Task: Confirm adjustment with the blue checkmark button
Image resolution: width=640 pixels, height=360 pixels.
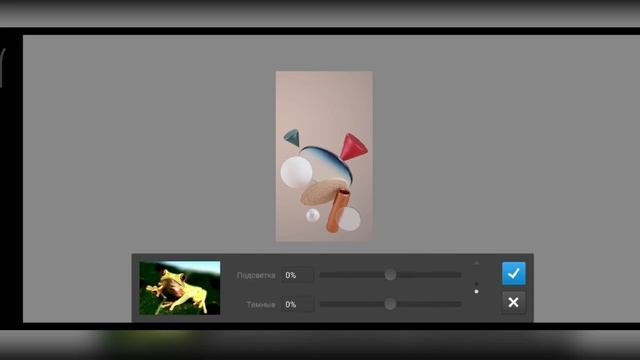Action: [x=513, y=273]
